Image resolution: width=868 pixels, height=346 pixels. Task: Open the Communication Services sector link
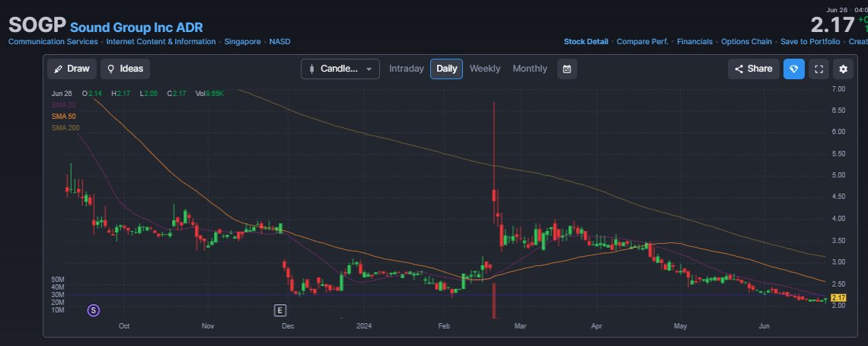(53, 42)
